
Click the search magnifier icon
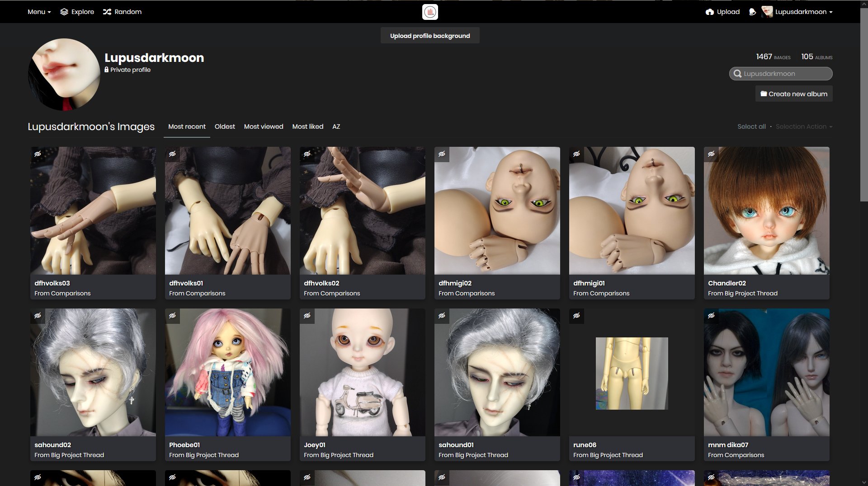pyautogui.click(x=737, y=74)
